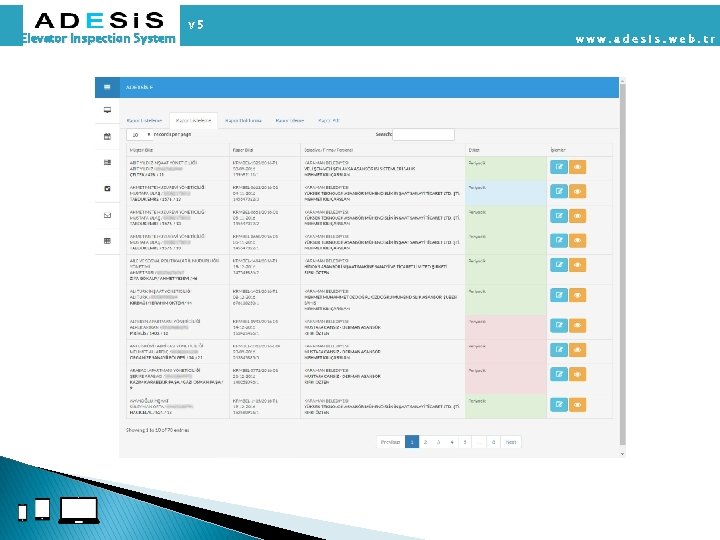Go to page 3 in pagination
Screen dimensions: 720x540
(439, 442)
